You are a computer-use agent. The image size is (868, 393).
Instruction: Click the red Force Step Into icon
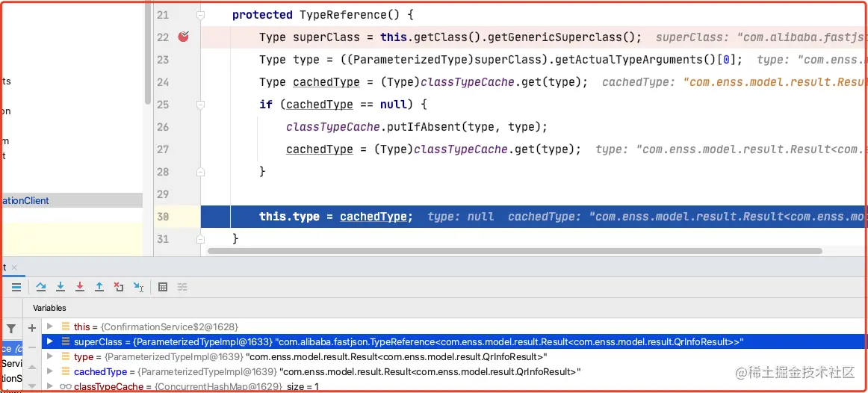click(x=80, y=287)
